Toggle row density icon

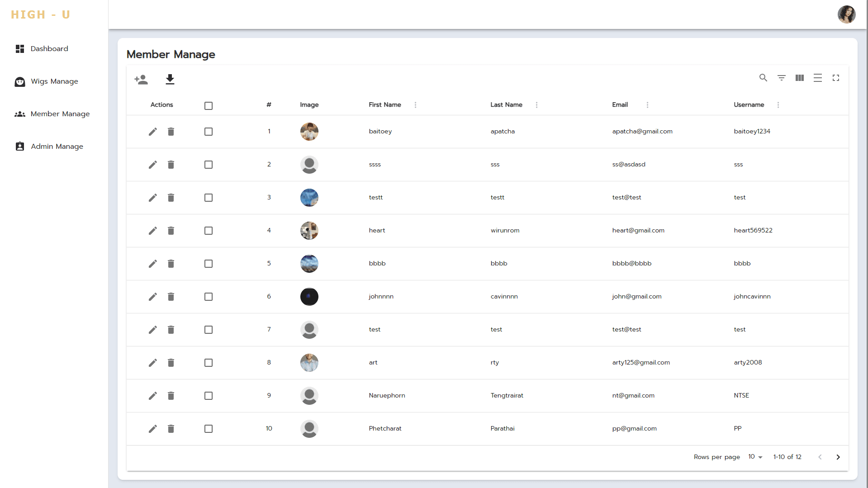(817, 78)
